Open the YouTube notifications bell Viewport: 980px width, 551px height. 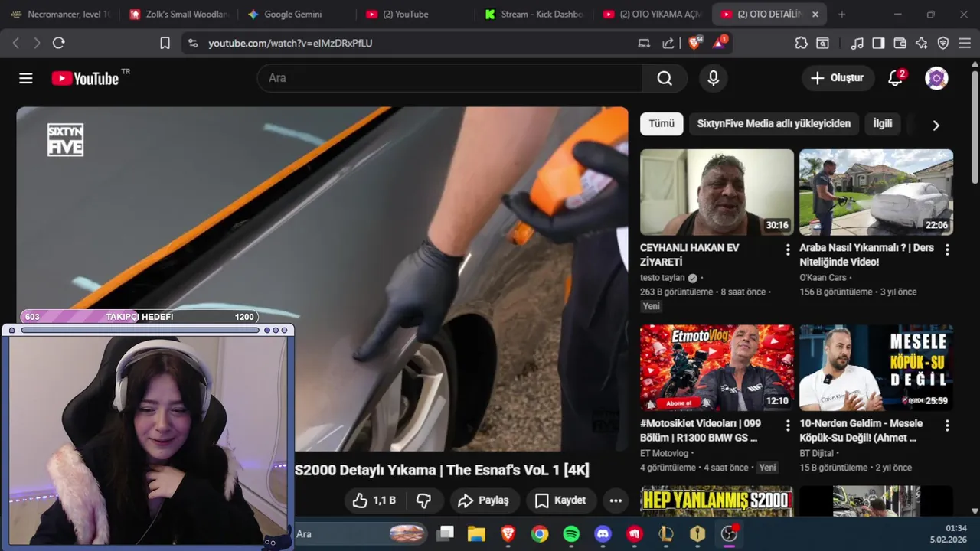[x=896, y=78]
